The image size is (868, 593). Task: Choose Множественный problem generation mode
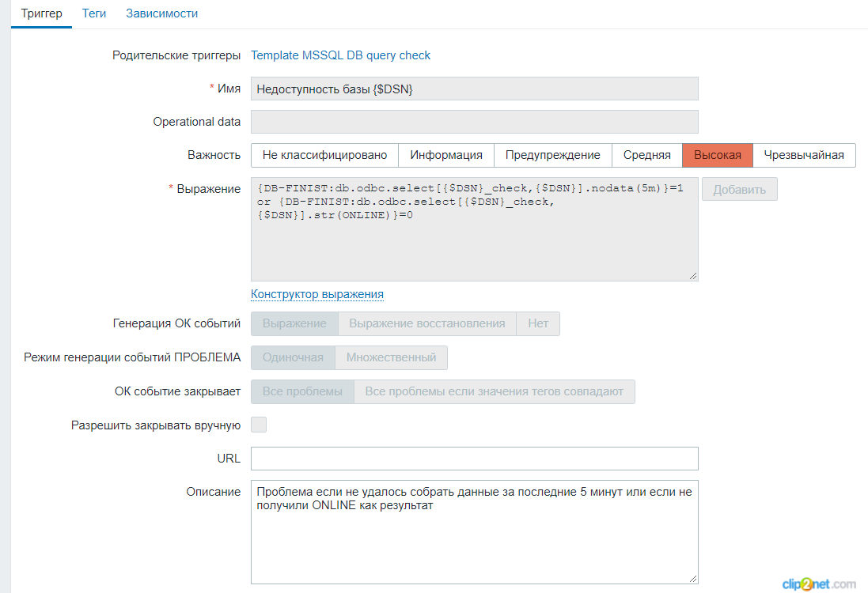[391, 357]
